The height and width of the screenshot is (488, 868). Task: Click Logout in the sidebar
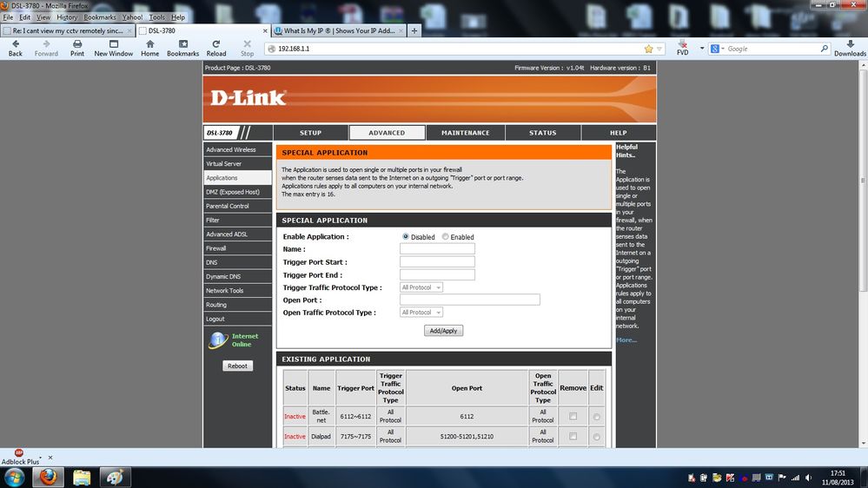[237, 320]
